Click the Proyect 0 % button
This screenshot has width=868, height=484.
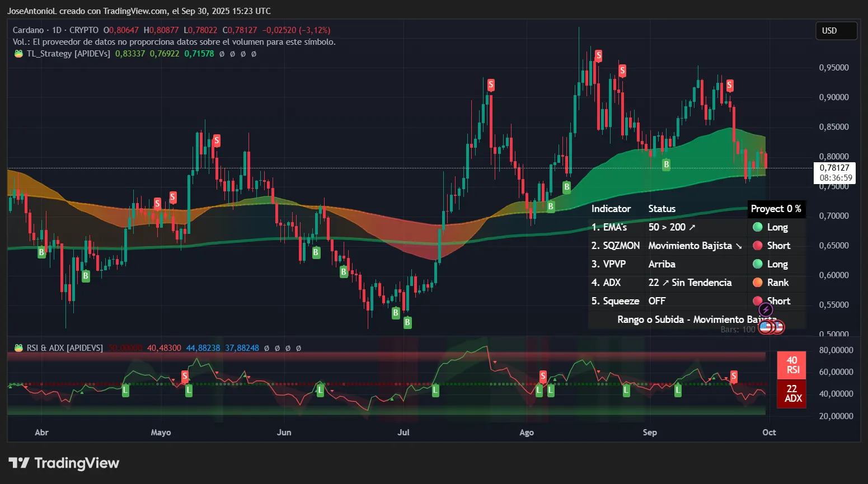(x=776, y=209)
